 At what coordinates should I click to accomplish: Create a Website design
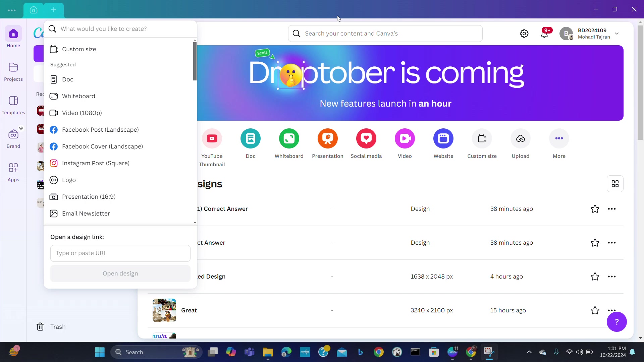point(443,143)
